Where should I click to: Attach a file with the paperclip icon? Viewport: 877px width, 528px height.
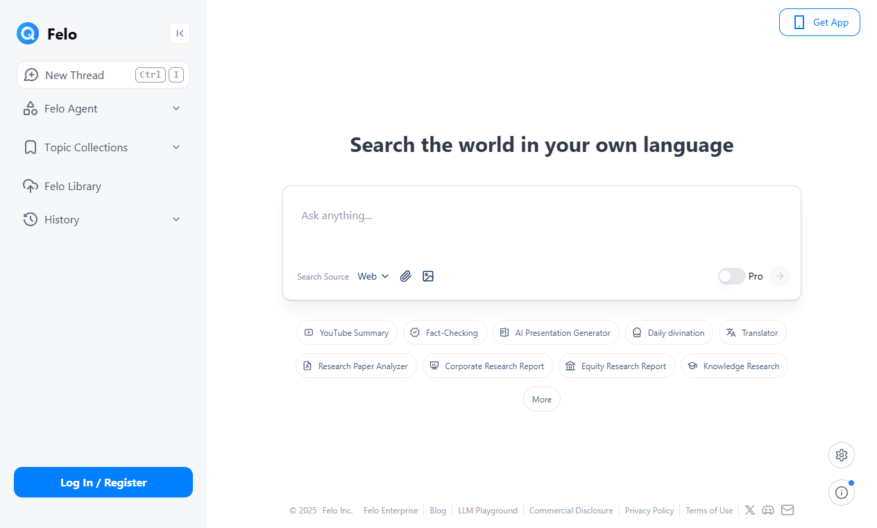(406, 276)
